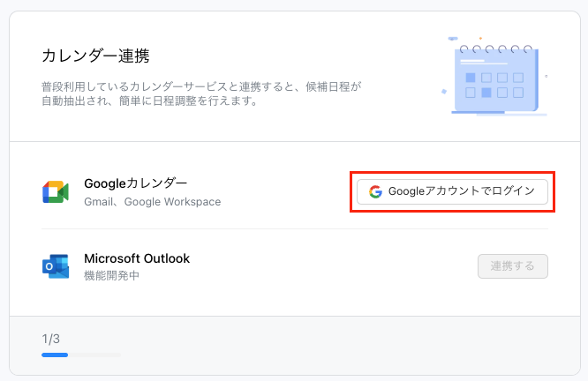Click the Google Workspace text under Googleカレンダー
Viewport: 588px width, 381px height.
click(172, 202)
